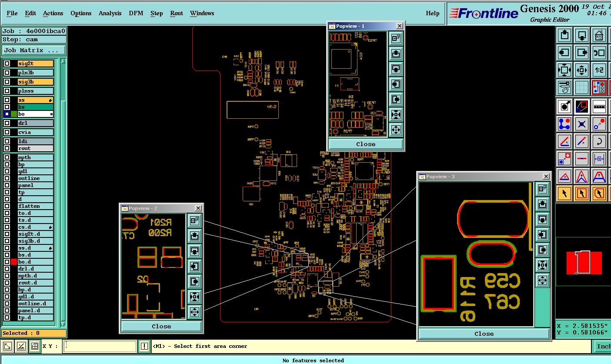Open the wrench and palette settings icon
Screen dimensions: 611x364
(564, 87)
